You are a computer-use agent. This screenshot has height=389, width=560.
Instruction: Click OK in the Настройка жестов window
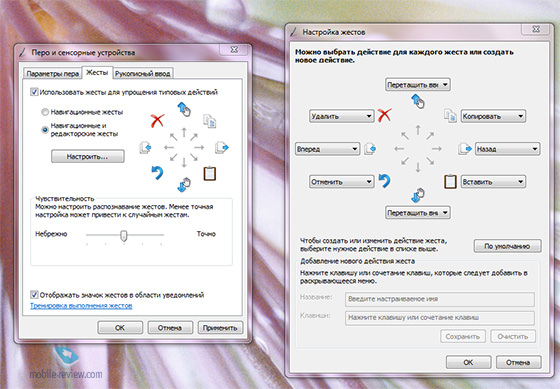[x=469, y=362]
